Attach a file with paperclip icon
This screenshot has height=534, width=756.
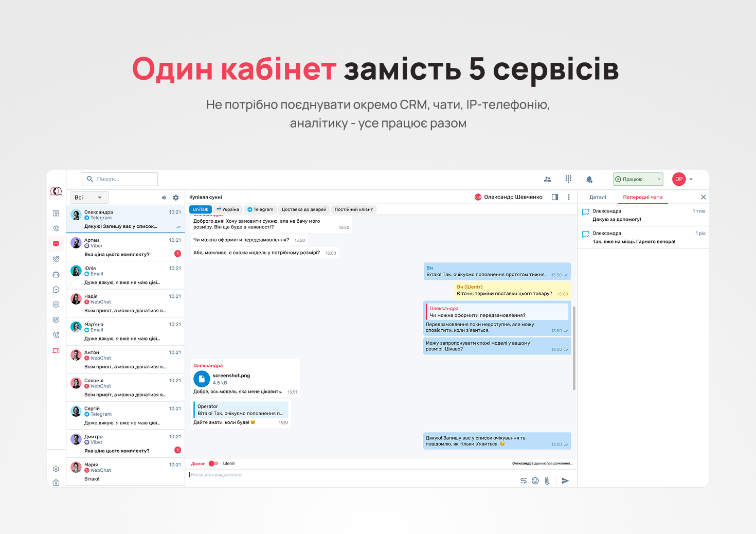point(547,480)
